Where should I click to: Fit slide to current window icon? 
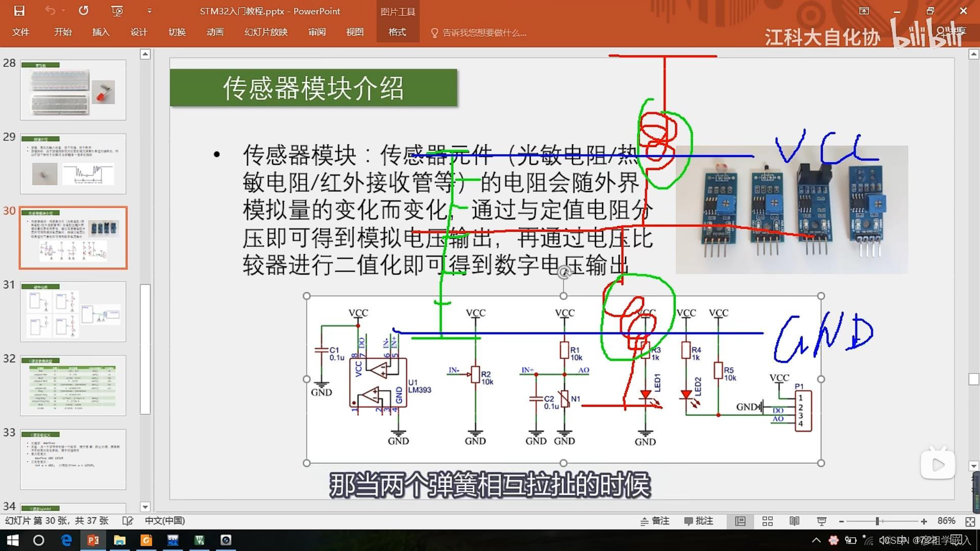tap(970, 521)
